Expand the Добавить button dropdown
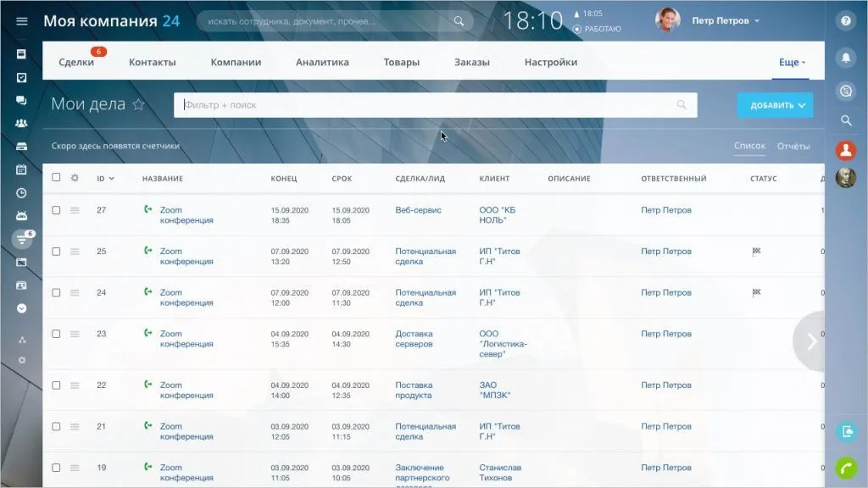The image size is (868, 488). tap(801, 105)
